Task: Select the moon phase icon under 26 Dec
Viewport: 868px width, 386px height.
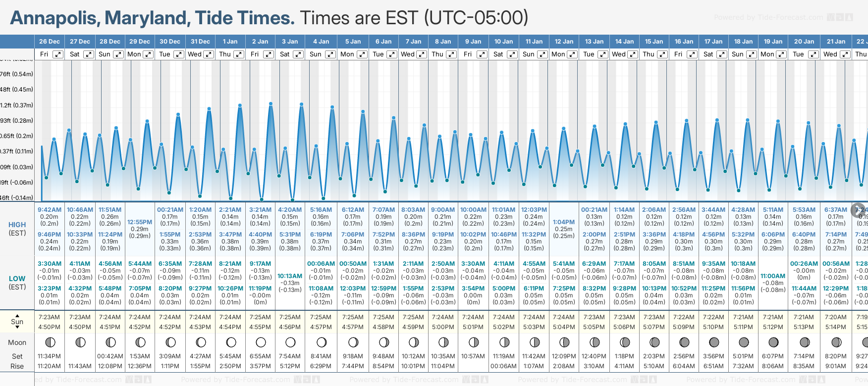Action: coord(50,342)
